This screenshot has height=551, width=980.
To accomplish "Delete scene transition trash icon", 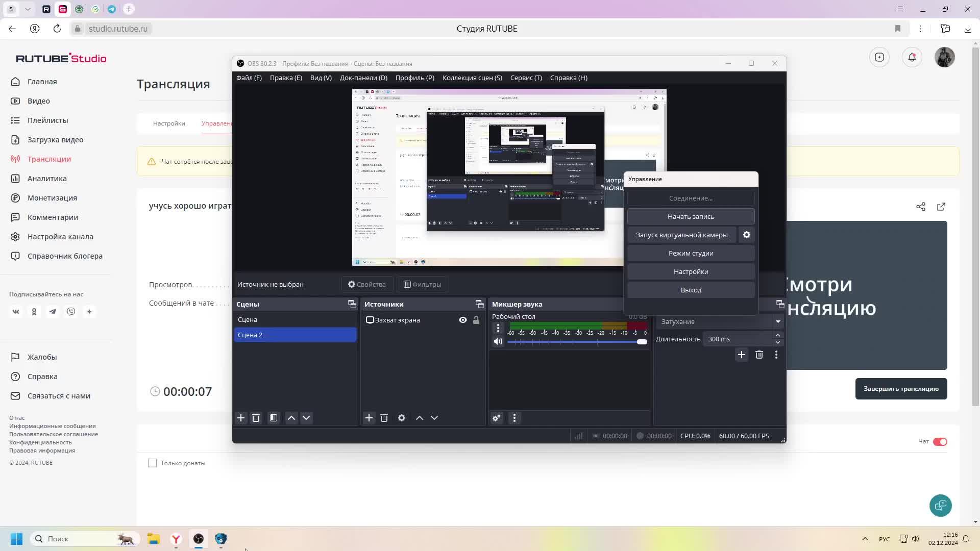I will click(x=759, y=355).
